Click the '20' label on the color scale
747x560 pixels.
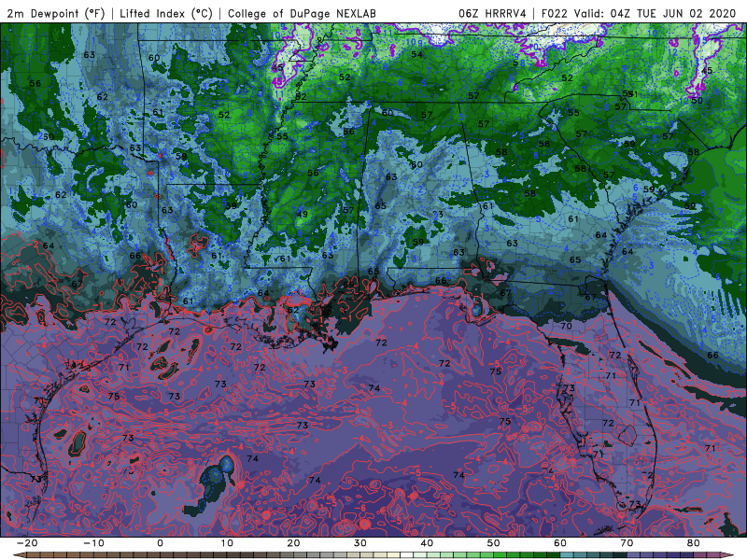[293, 543]
